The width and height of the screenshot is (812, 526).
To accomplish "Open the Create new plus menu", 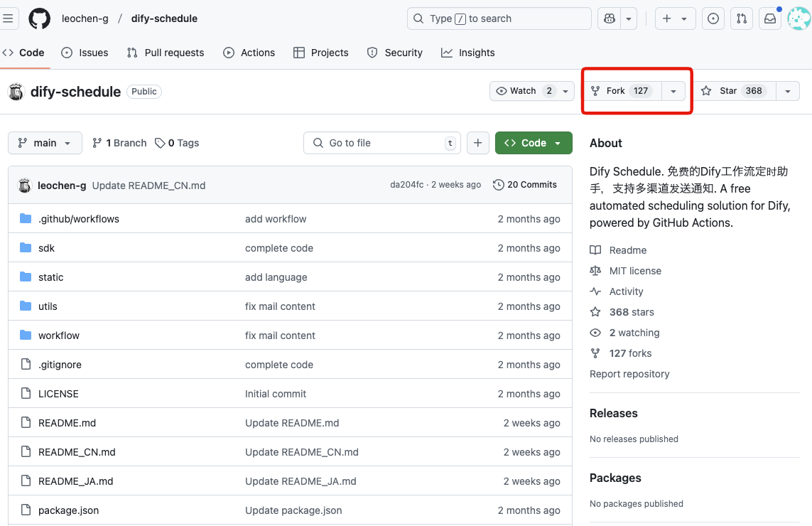I will pos(675,18).
